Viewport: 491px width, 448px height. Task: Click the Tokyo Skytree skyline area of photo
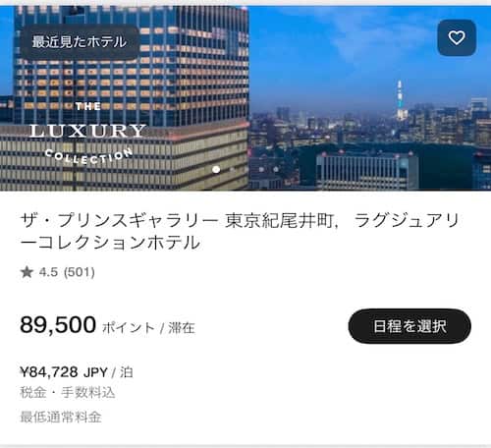(x=400, y=100)
